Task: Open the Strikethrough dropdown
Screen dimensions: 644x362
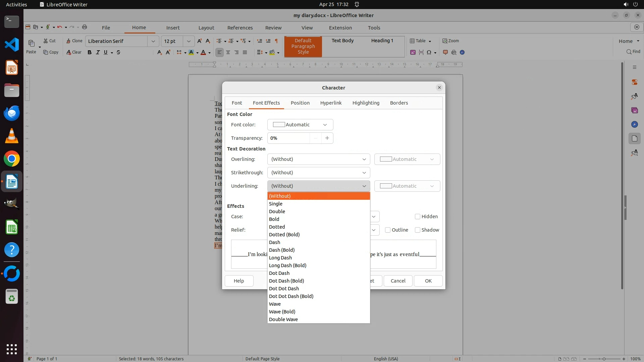Action: [318, 173]
